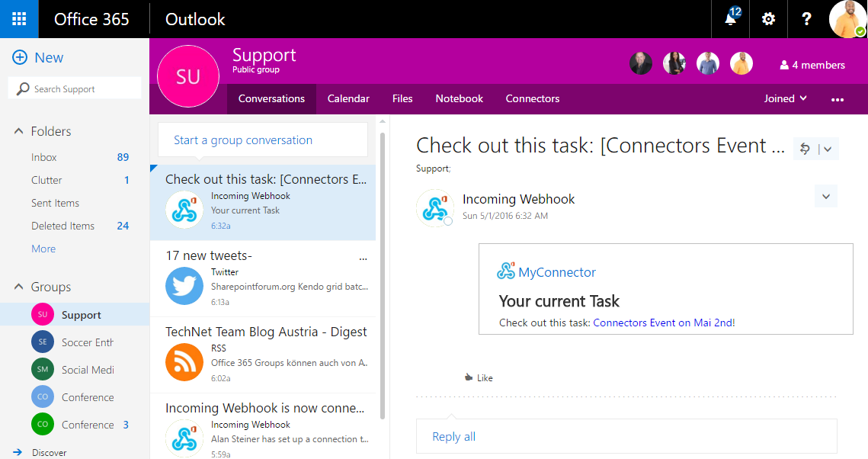Switch to the Calendar tab
Viewport: 868px width, 459px height.
[348, 98]
